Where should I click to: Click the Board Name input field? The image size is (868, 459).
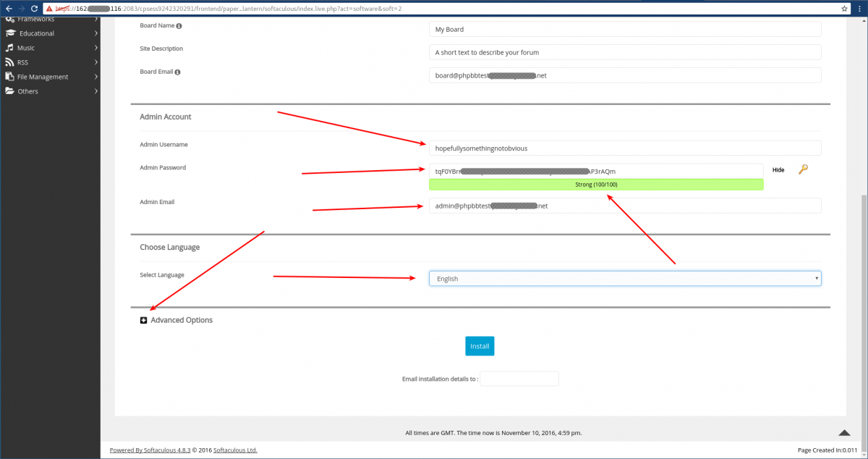(625, 29)
